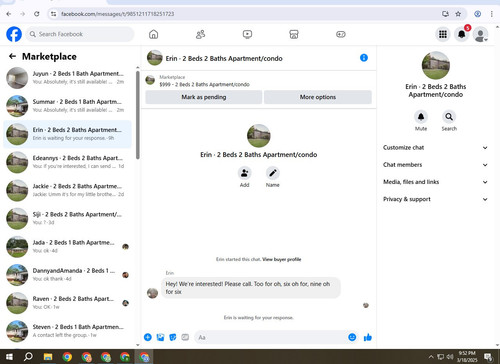The width and height of the screenshot is (500, 364).
Task: Click the conversation list scrollbar
Action: pos(138,115)
